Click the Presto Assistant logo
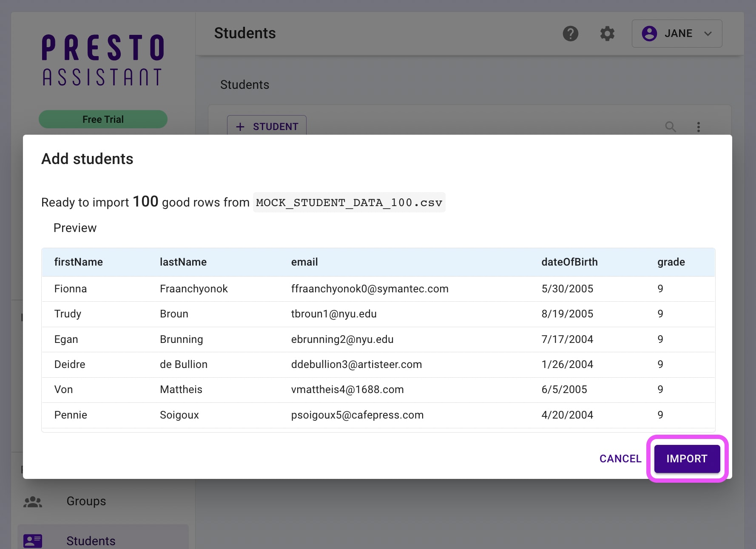Screen dimensions: 756x549 click(x=103, y=60)
